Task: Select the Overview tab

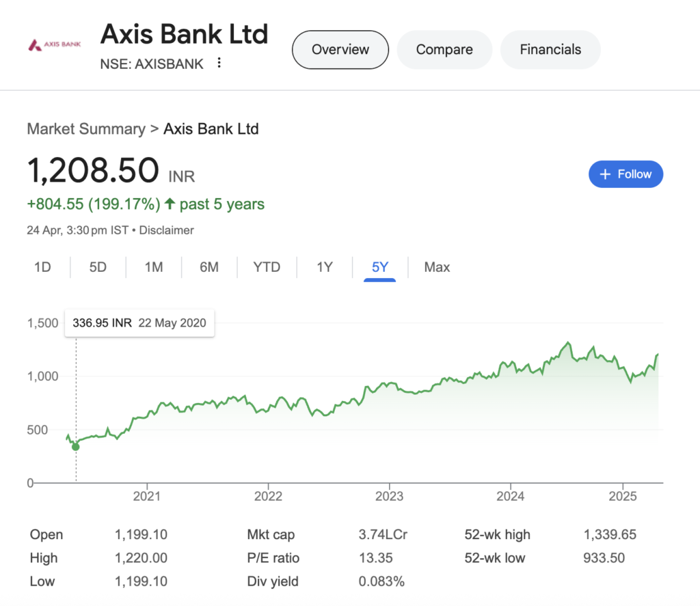Action: [x=340, y=50]
